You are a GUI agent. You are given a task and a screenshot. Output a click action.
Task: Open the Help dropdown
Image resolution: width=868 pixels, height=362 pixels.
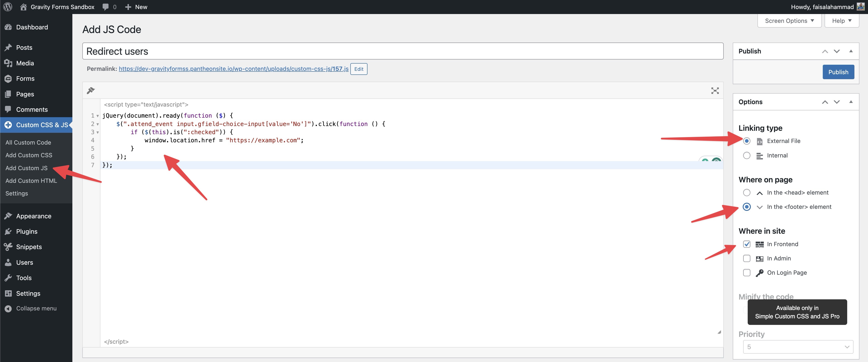[841, 21]
